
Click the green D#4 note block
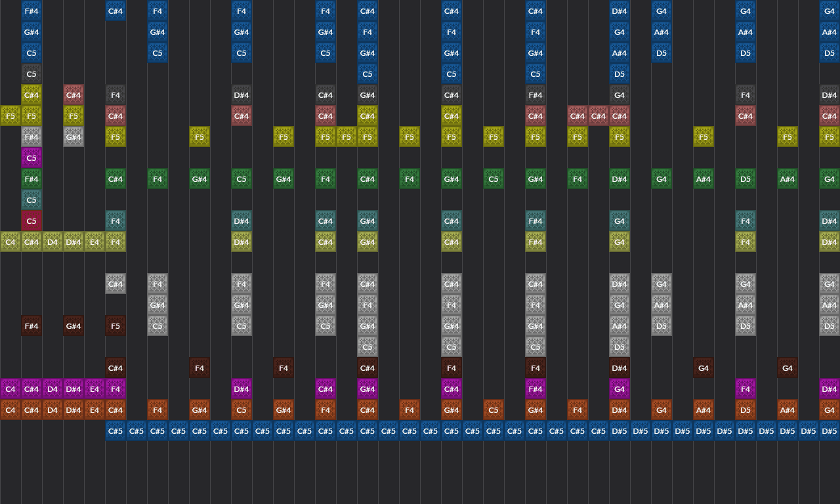[x=619, y=179]
